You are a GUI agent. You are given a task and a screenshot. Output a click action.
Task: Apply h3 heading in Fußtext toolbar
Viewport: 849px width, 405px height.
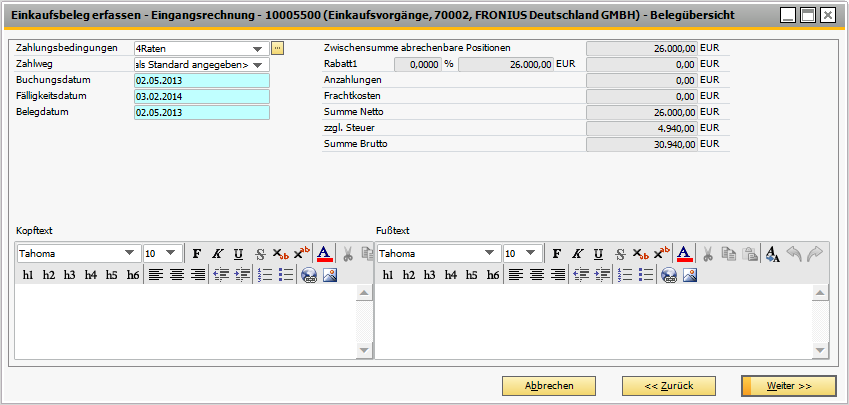tap(429, 275)
